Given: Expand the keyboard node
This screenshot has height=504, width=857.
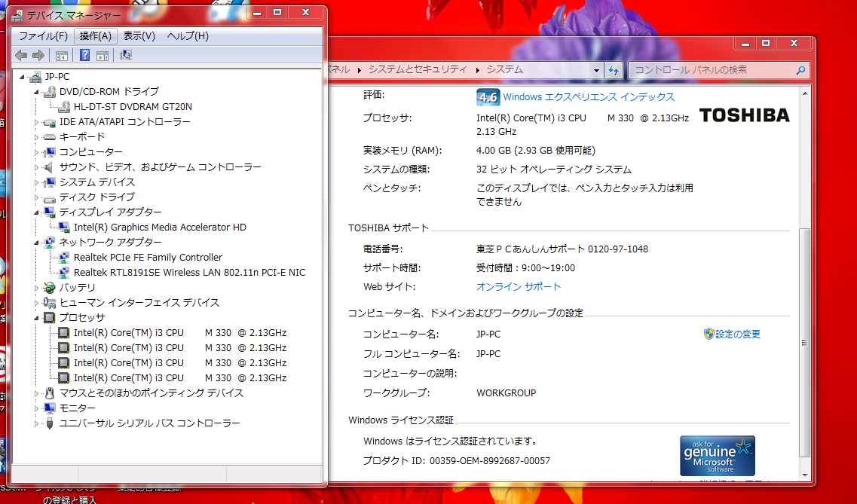Looking at the screenshot, I should pos(37,137).
